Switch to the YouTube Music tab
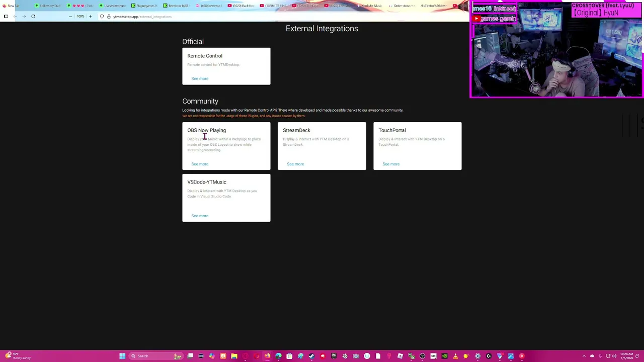Screen dimensions: 644x362 click(369, 6)
